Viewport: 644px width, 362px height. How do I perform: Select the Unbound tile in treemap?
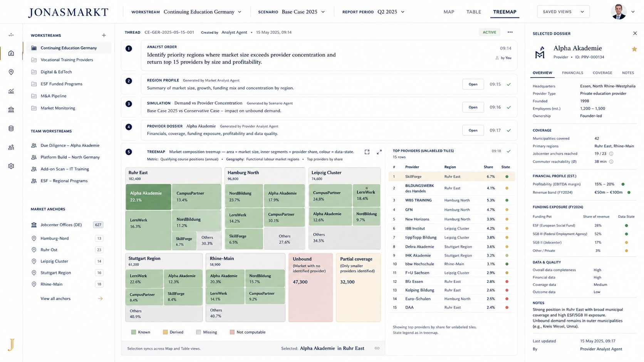tap(310, 287)
